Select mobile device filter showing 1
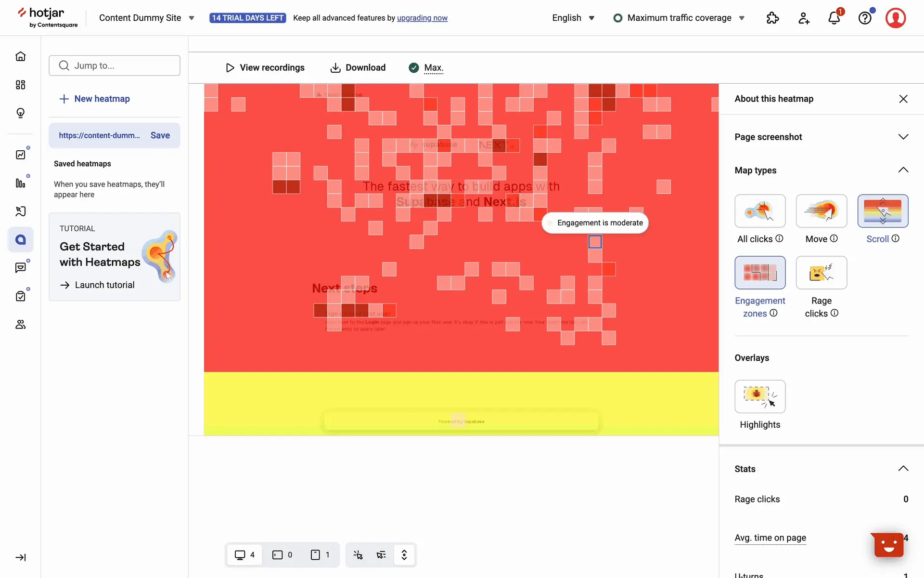This screenshot has height=578, width=924. point(320,555)
